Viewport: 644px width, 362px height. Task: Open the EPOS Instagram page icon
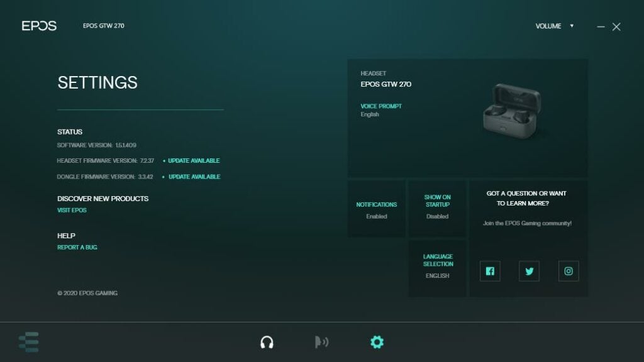(x=569, y=271)
